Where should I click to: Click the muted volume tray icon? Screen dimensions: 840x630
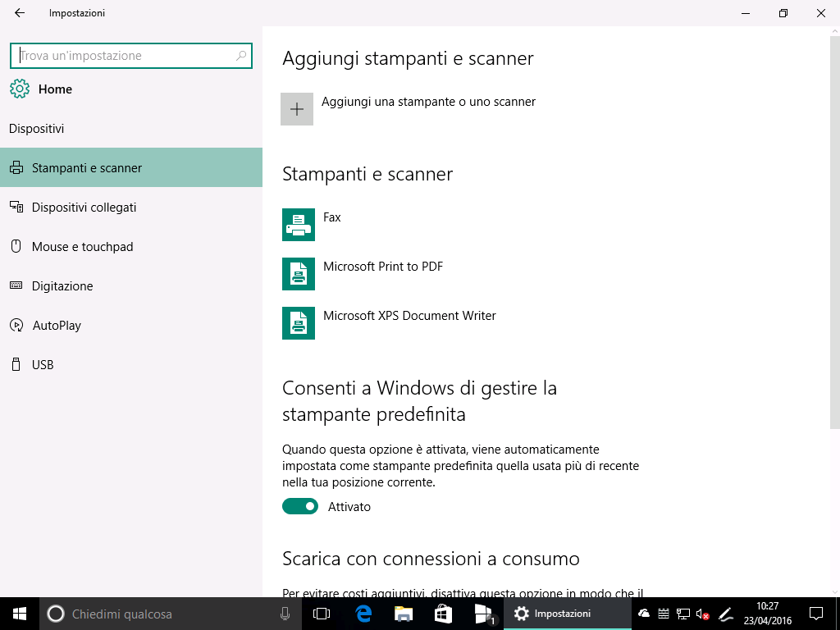tap(702, 614)
